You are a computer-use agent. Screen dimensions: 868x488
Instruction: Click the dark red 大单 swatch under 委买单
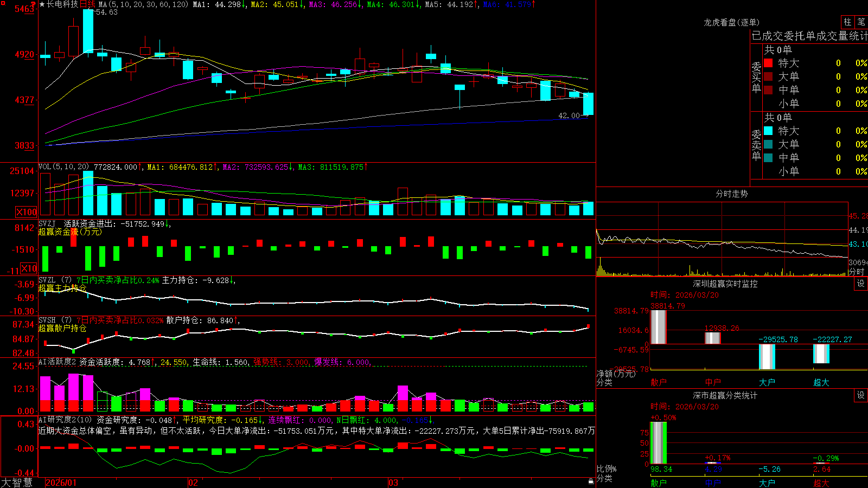pos(768,76)
